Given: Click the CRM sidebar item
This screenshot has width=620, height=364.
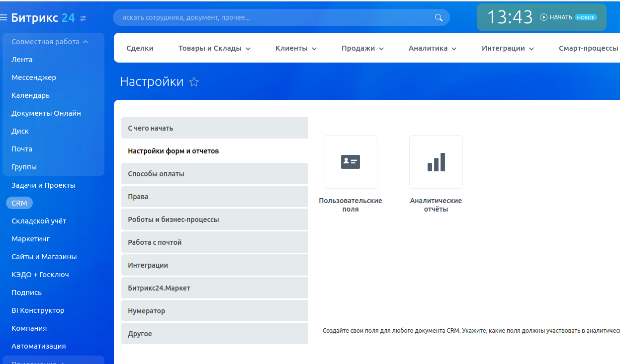Looking at the screenshot, I should click(19, 203).
